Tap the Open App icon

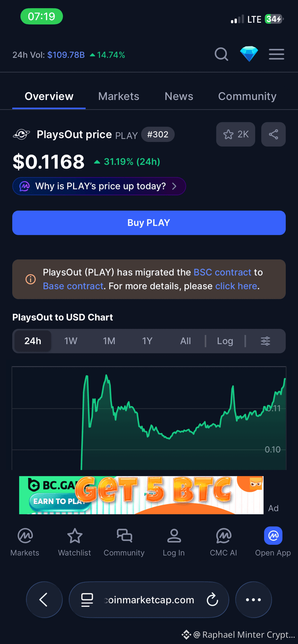[273, 542]
